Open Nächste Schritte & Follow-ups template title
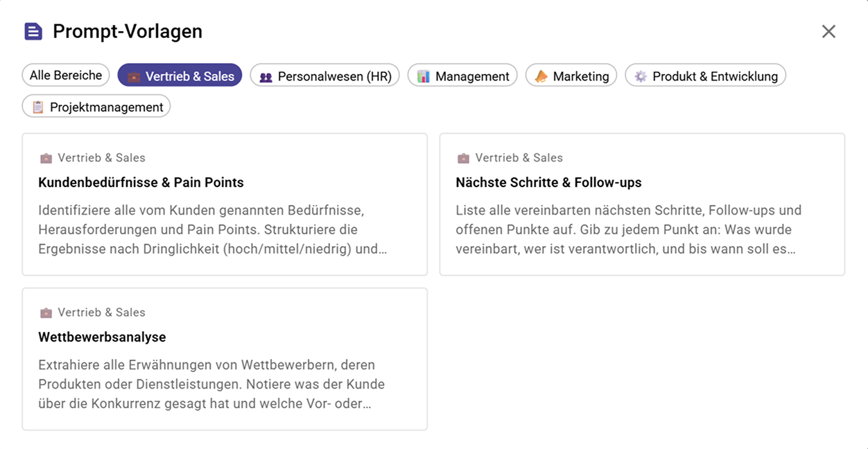 tap(548, 183)
